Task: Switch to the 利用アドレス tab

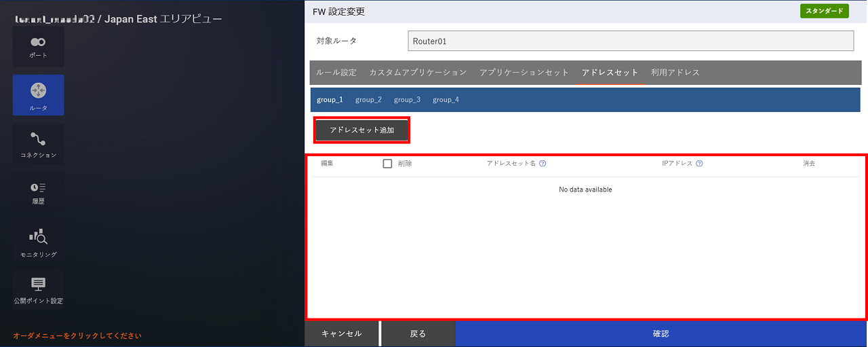Action: coord(675,72)
